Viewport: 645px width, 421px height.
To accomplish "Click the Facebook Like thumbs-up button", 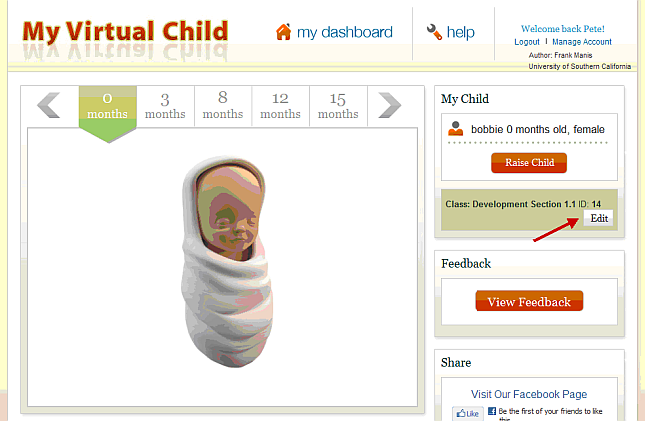I will coord(468,413).
